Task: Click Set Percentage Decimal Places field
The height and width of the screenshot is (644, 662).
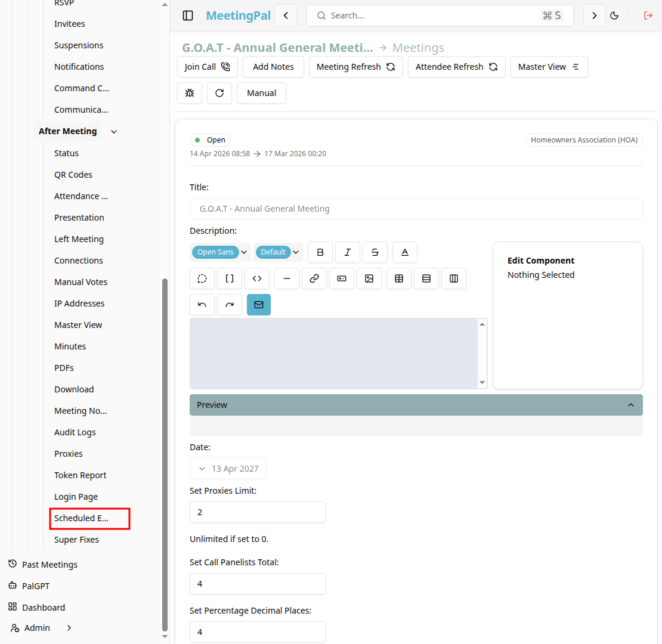Action: [x=258, y=631]
